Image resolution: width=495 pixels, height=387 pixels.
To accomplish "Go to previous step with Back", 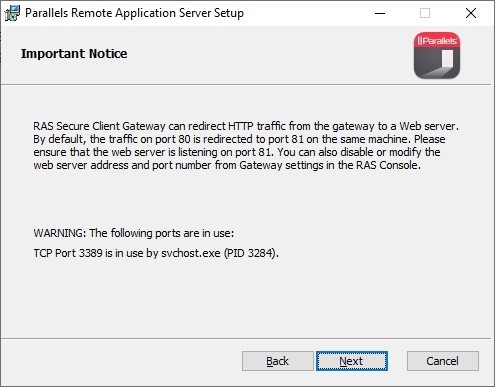I will (278, 361).
